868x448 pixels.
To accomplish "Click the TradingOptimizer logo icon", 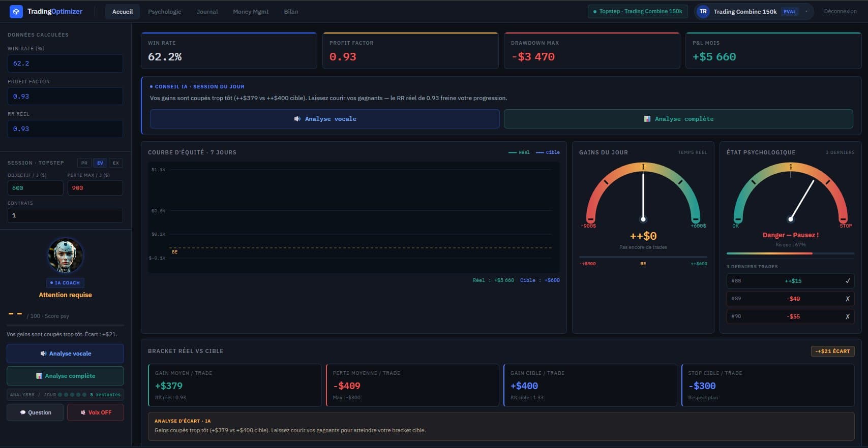I will (16, 11).
